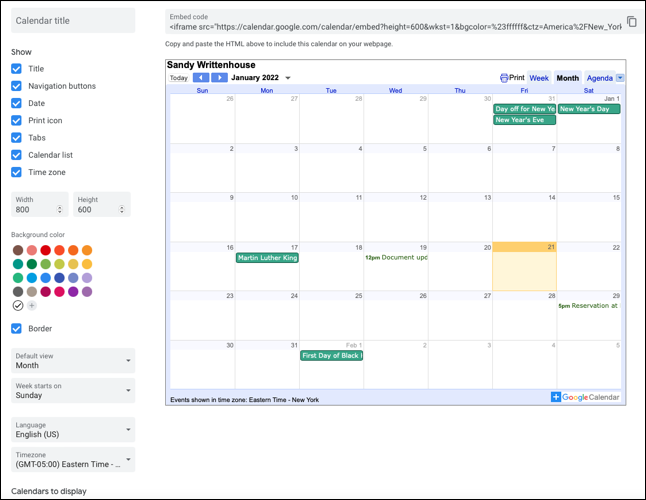Uncheck the Title checkbox
The height and width of the screenshot is (500, 646).
[x=16, y=69]
